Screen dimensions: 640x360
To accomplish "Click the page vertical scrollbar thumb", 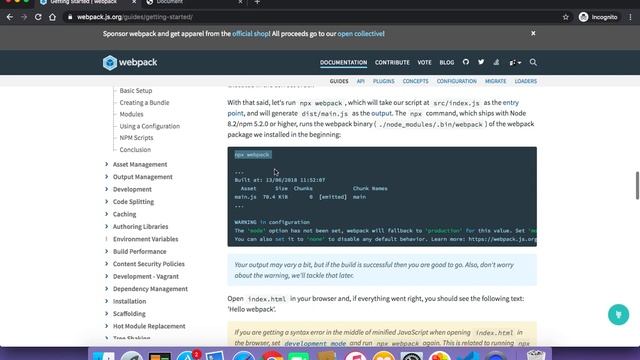I will click(x=637, y=185).
